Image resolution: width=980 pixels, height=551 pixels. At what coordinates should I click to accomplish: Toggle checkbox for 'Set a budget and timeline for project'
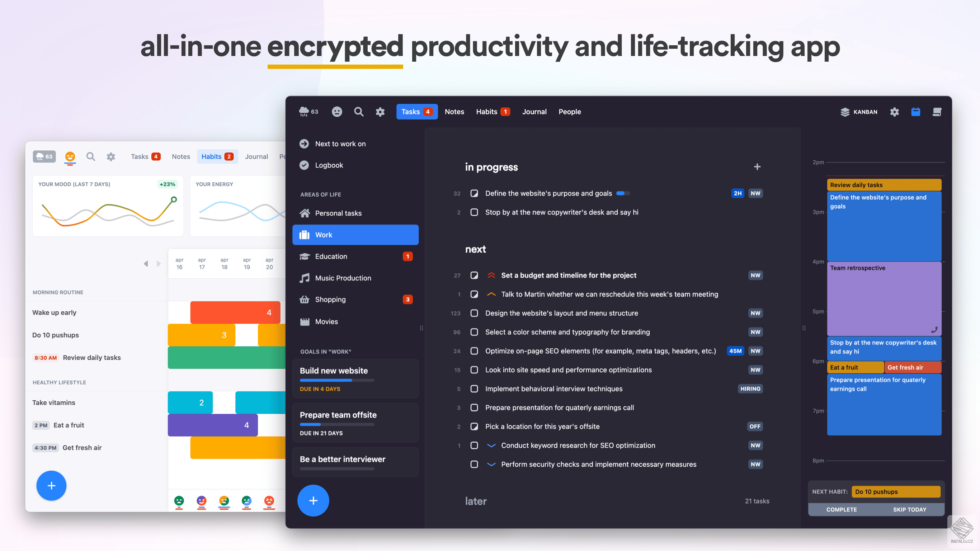pyautogui.click(x=474, y=275)
